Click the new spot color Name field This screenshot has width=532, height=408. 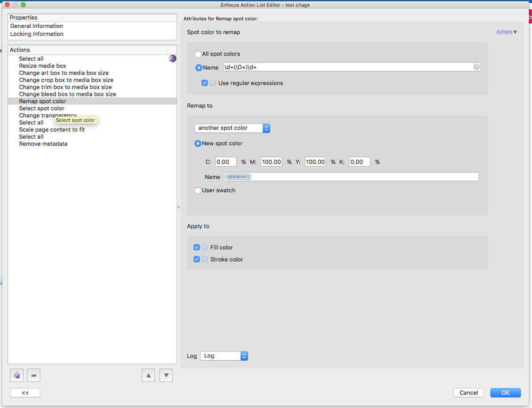pos(351,177)
